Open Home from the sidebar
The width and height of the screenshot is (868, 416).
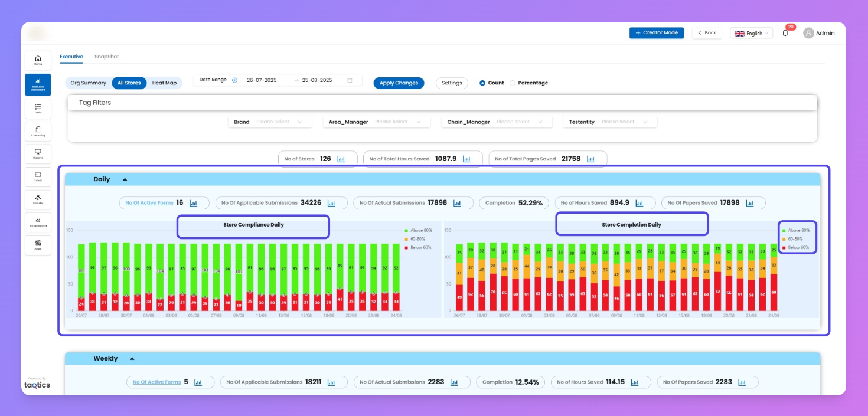pos(38,60)
